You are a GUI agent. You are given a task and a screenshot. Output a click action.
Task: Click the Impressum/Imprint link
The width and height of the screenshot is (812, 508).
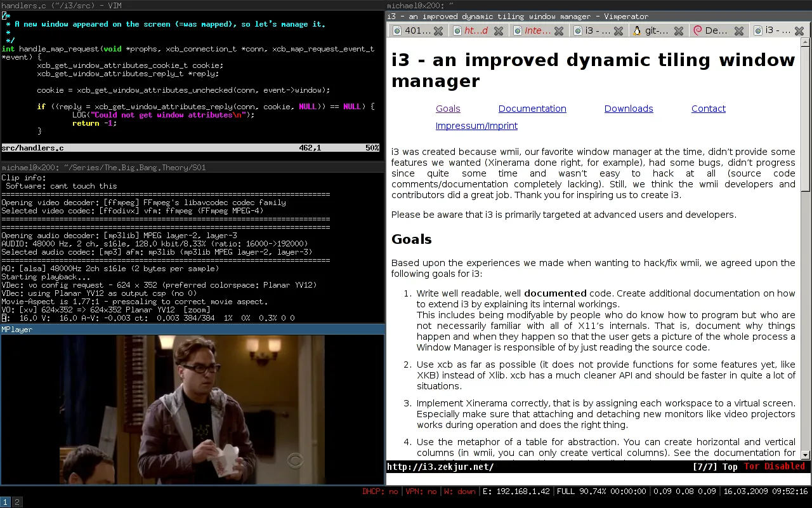tap(476, 126)
